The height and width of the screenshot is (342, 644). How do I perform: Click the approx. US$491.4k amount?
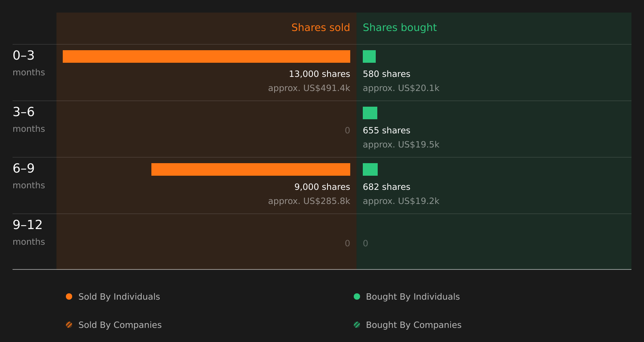coord(309,88)
